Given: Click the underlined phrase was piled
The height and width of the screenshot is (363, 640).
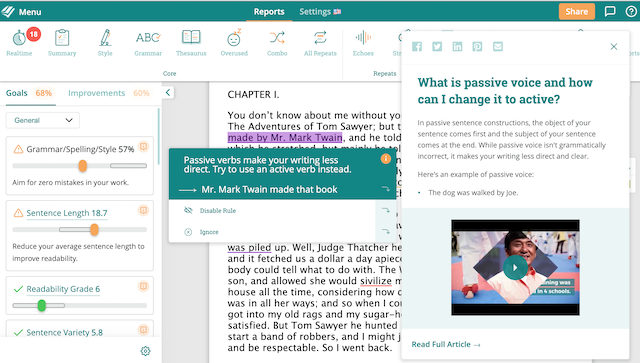Looking at the screenshot, I should (249, 247).
